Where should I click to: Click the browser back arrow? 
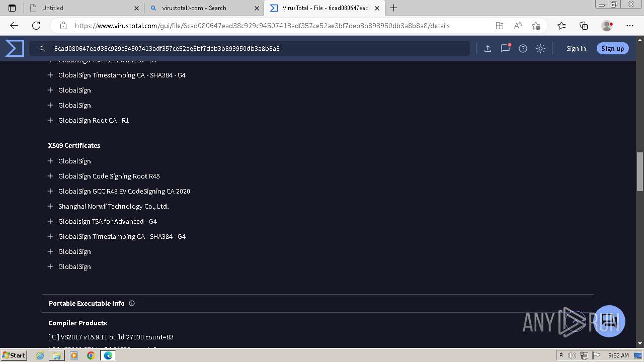(x=14, y=26)
